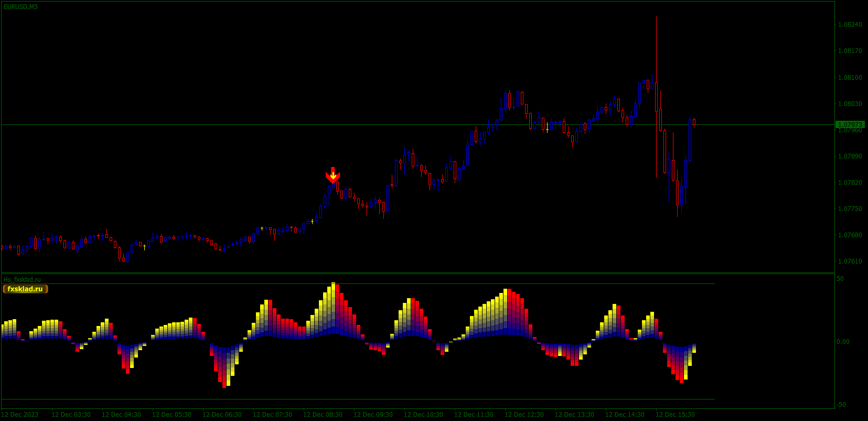Select the EURUSD,M5 chart title

[20, 7]
